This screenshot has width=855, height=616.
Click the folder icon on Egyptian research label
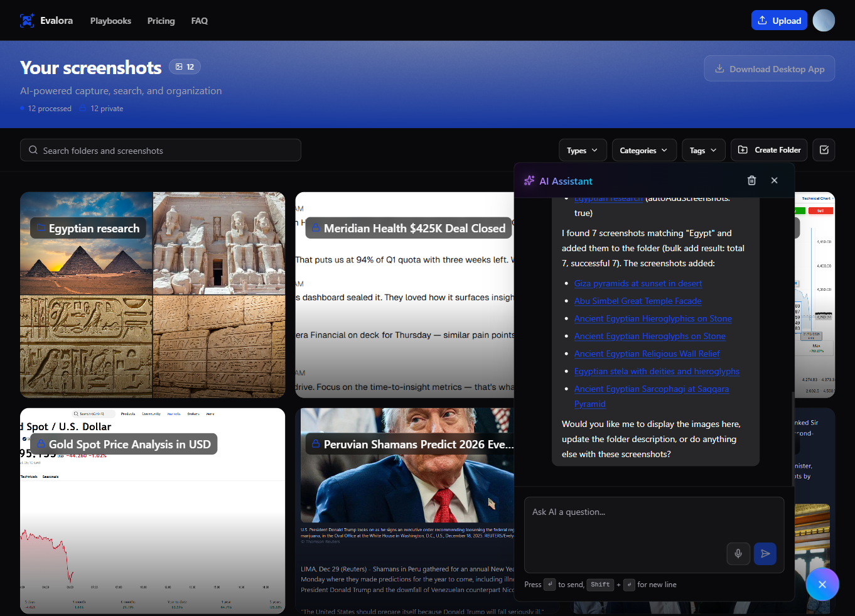pos(41,228)
